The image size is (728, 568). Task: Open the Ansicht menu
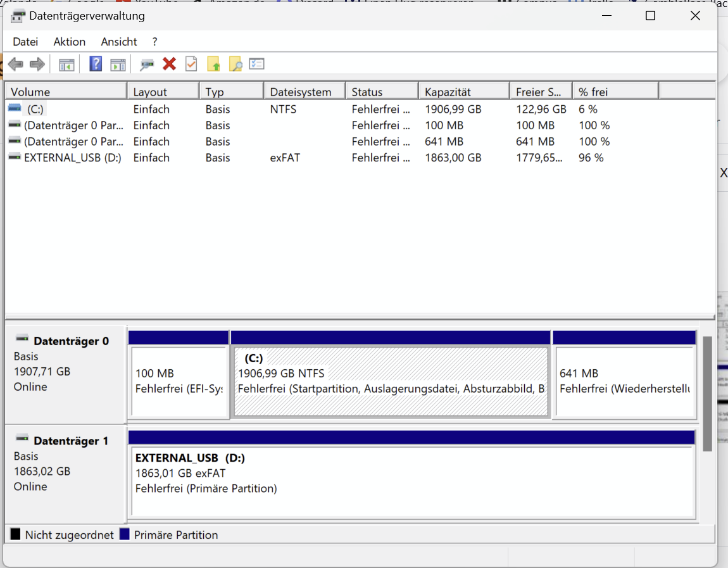(119, 42)
